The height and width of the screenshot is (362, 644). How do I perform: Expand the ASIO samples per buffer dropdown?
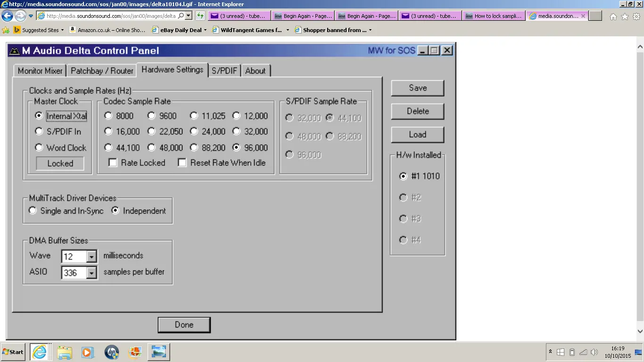pos(91,273)
